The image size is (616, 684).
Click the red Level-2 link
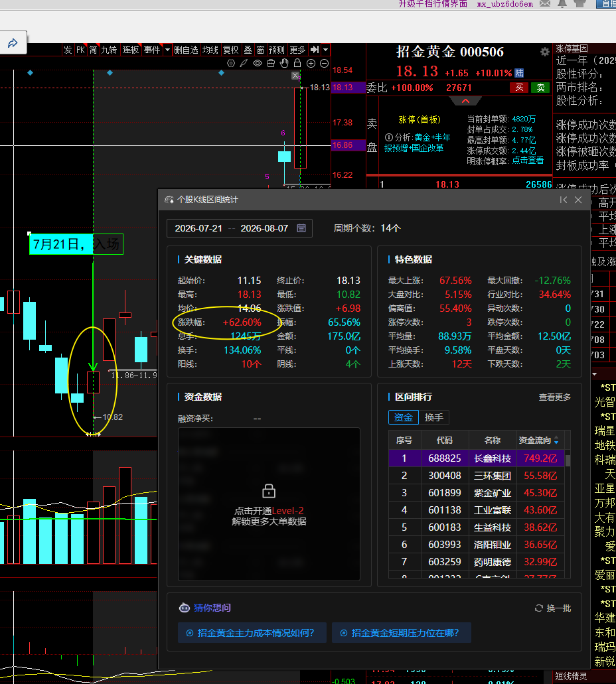click(x=287, y=511)
